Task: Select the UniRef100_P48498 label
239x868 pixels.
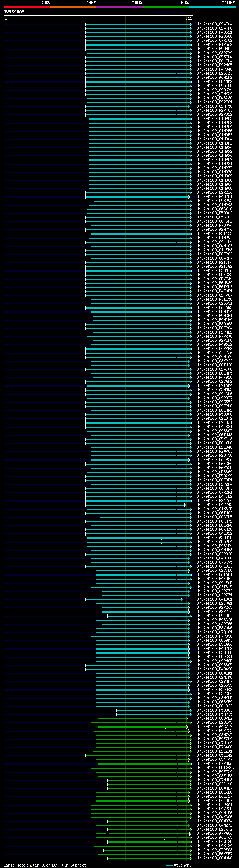Action: pos(214,669)
